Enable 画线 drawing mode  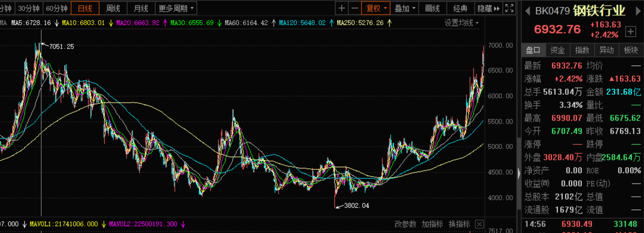coord(432,8)
